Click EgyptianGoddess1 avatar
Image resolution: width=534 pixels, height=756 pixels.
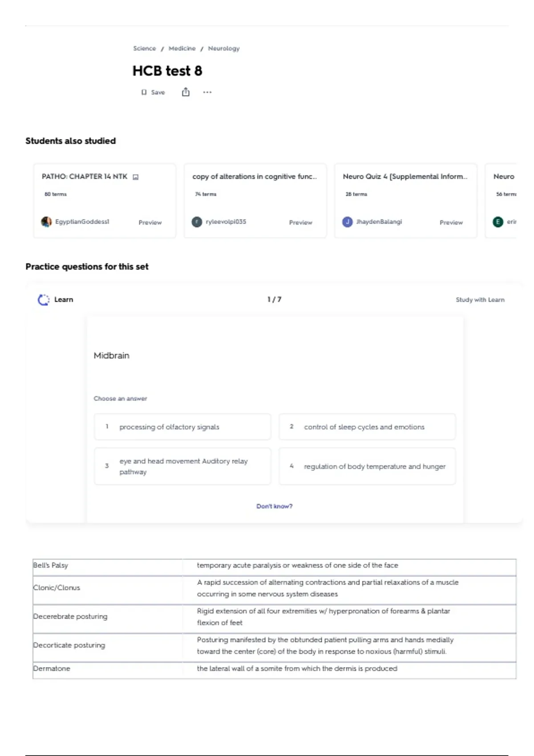tap(46, 221)
